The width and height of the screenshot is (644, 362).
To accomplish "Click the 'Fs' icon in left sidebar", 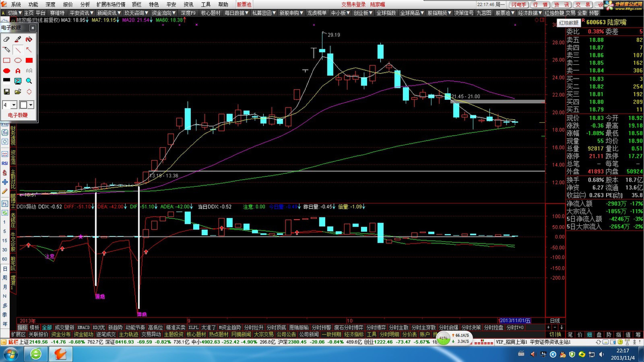I will 5,204.
